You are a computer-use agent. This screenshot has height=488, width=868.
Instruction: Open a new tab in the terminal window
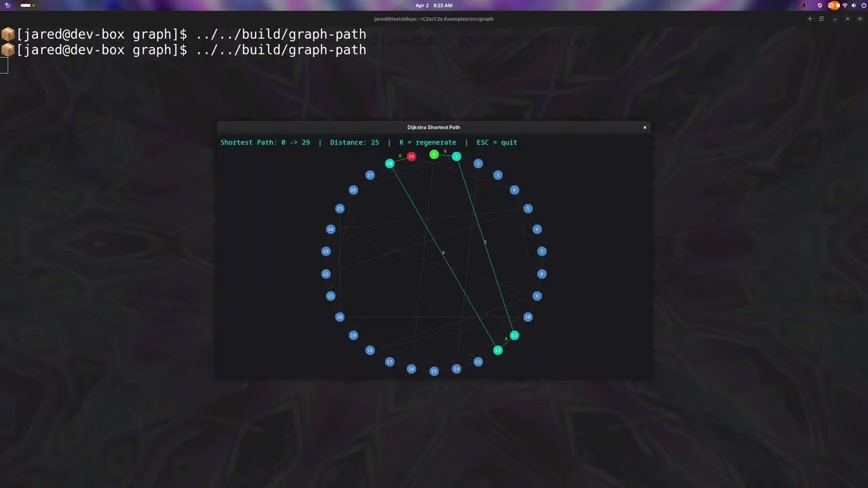coord(810,19)
